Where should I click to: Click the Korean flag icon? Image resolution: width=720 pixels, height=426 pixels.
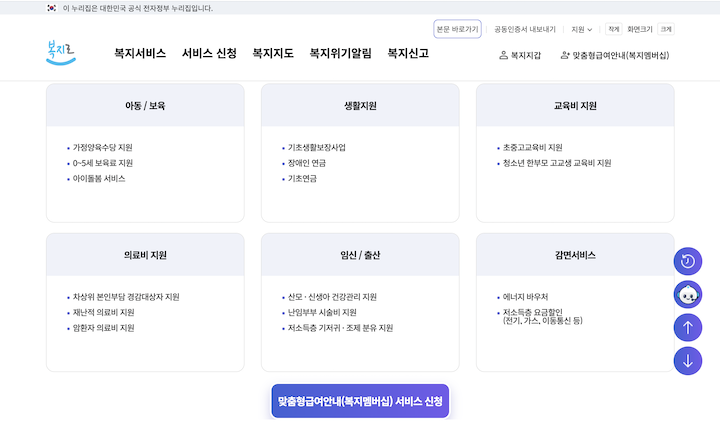click(51, 8)
